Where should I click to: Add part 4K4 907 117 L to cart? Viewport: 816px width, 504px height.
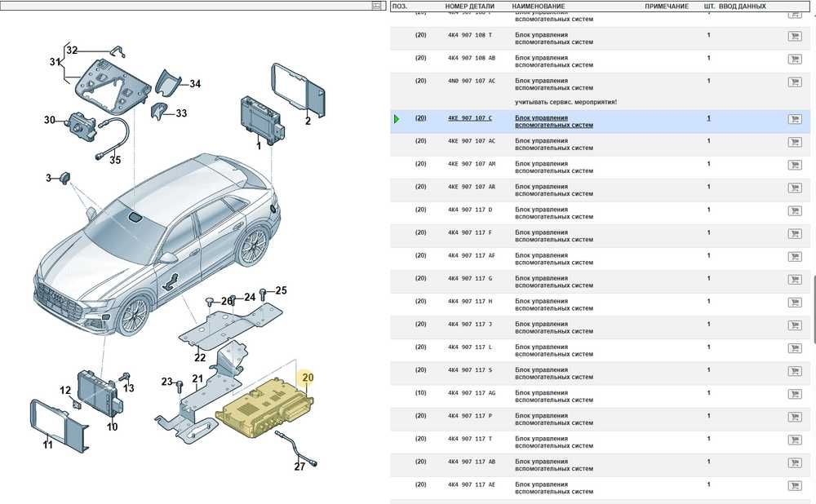point(794,348)
